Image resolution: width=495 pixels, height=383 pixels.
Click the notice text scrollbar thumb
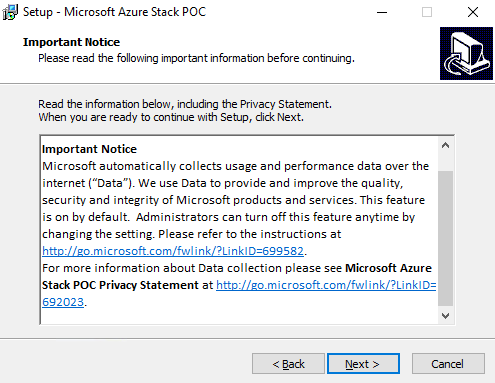coord(445,238)
